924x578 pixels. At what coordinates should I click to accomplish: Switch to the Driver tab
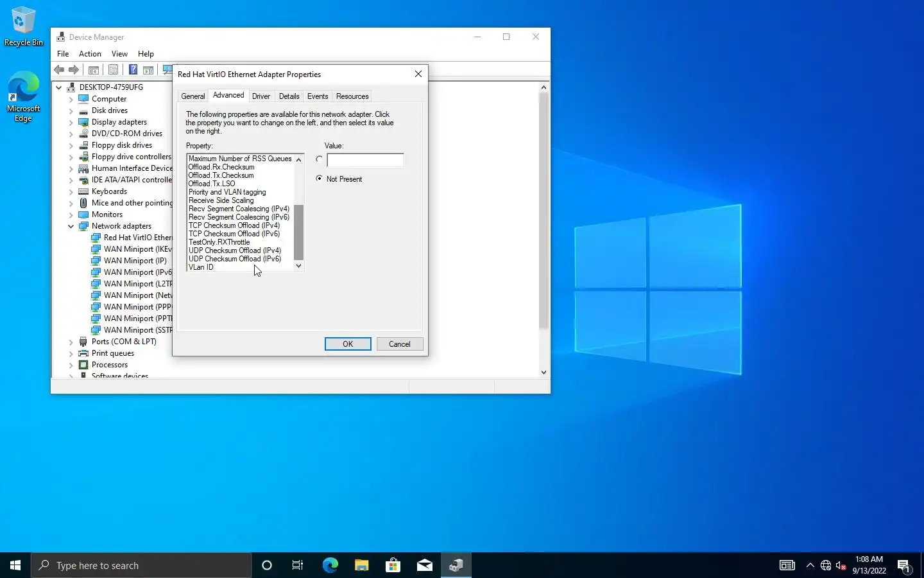tap(261, 96)
